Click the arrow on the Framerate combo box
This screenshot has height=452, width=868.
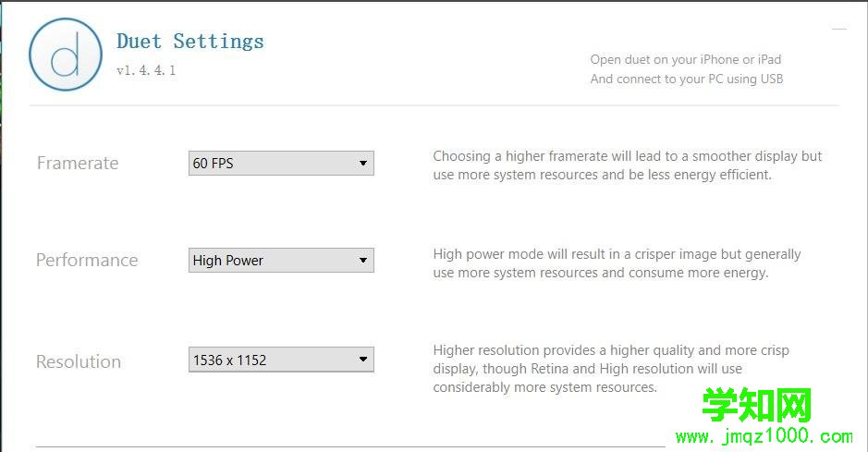tap(363, 164)
